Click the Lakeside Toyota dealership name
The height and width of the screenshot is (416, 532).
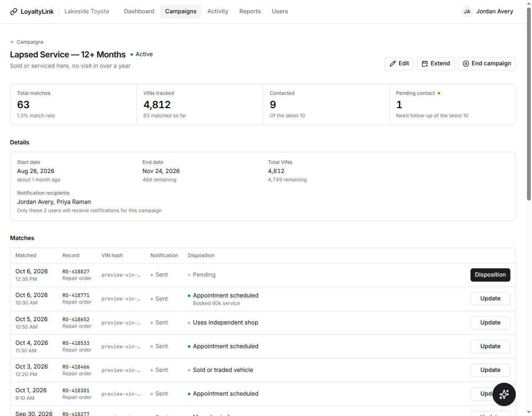click(x=86, y=12)
